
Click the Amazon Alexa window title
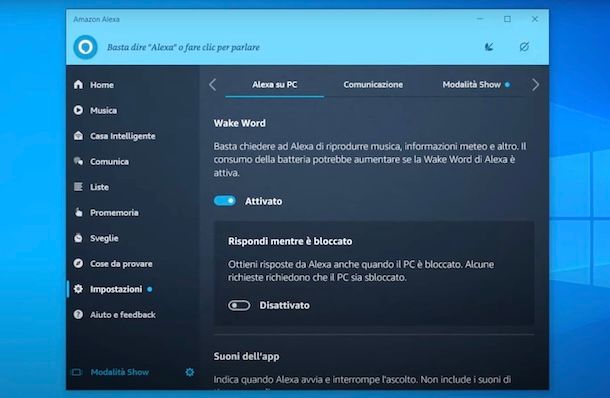tap(96, 19)
